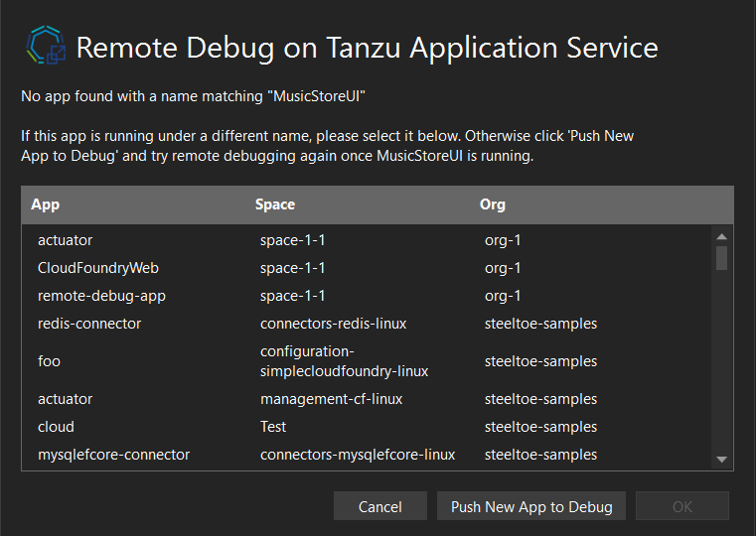Click the app list scrollbar thumb

(722, 258)
